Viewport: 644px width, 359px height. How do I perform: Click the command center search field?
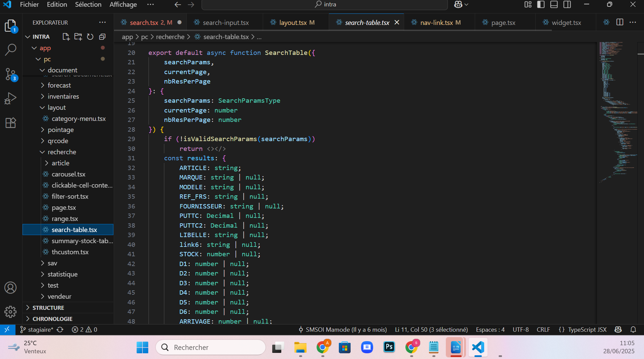[x=324, y=4]
